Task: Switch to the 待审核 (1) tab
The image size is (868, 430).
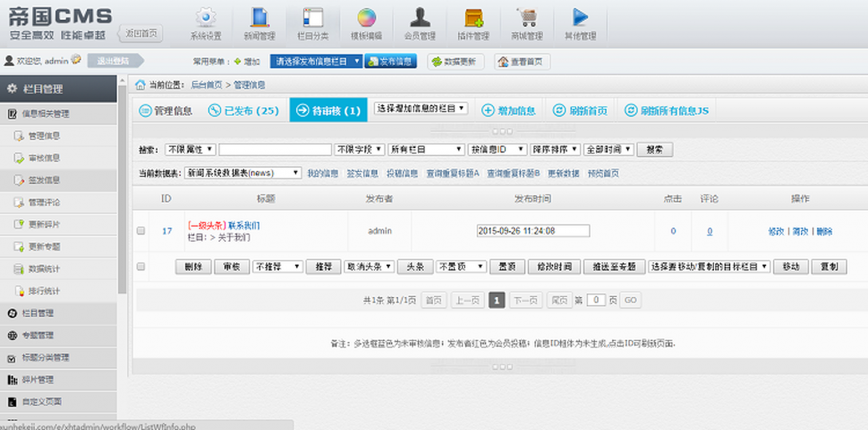Action: click(328, 111)
